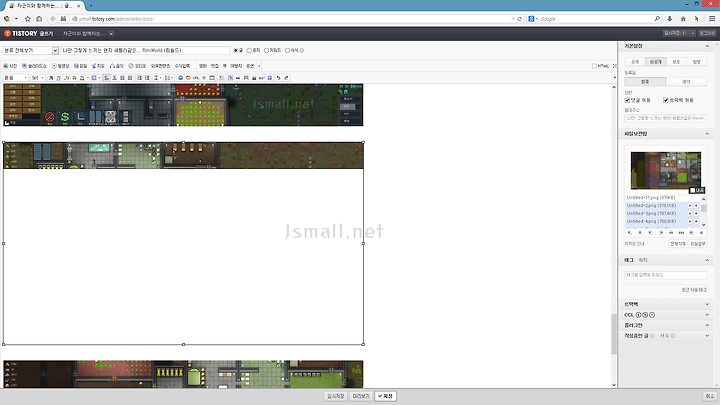
Task: Click the tag input field
Action: click(665, 275)
